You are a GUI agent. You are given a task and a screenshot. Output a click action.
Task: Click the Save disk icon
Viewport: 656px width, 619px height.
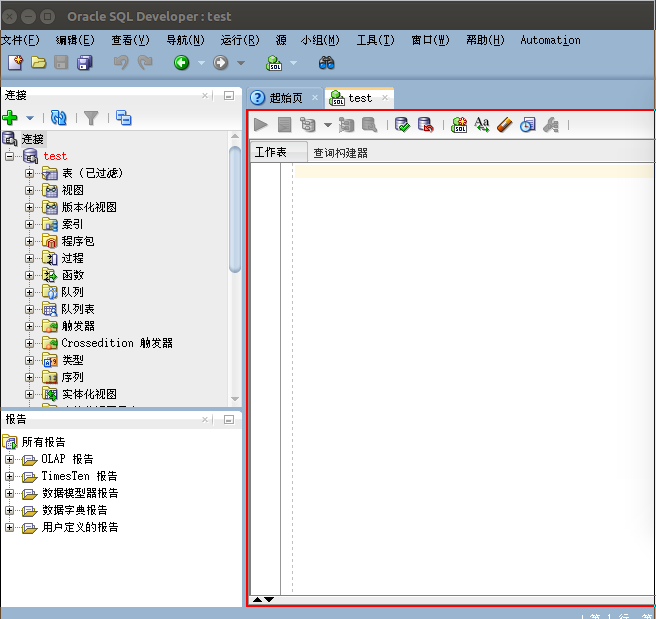coord(61,63)
